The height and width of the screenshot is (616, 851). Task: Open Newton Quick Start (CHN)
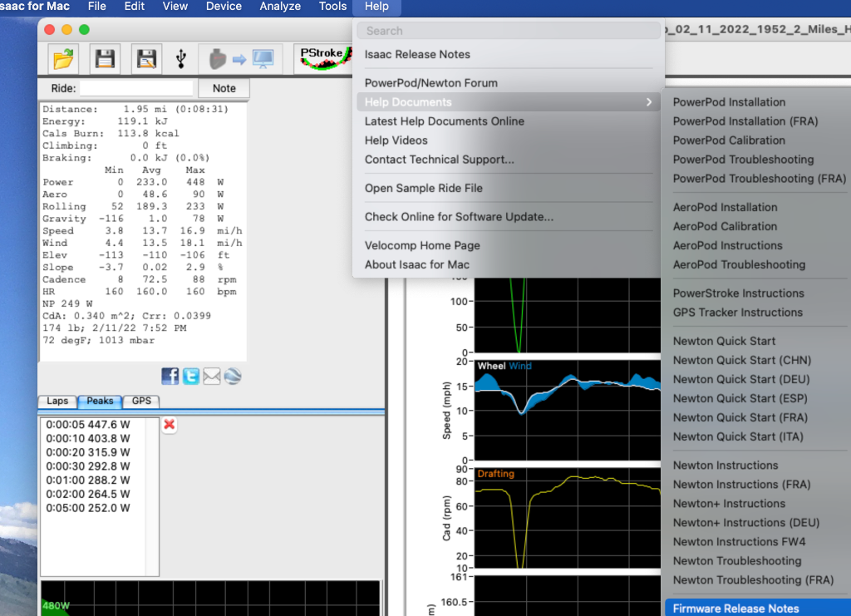click(x=742, y=360)
